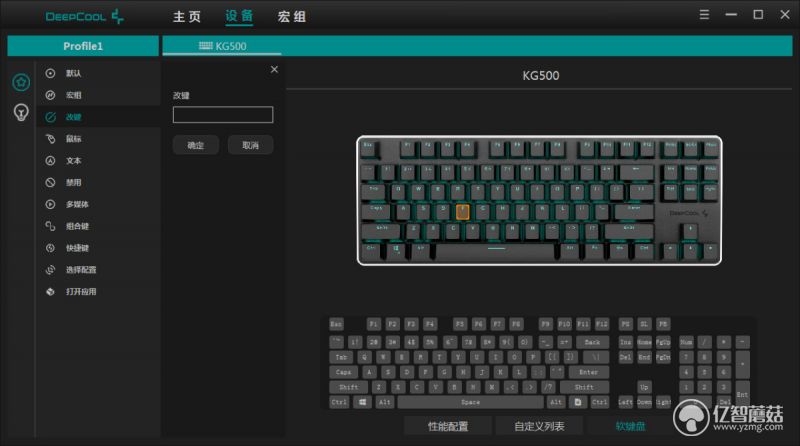Open the 自定义列表 custom list tab
800x446 pixels.
click(539, 426)
